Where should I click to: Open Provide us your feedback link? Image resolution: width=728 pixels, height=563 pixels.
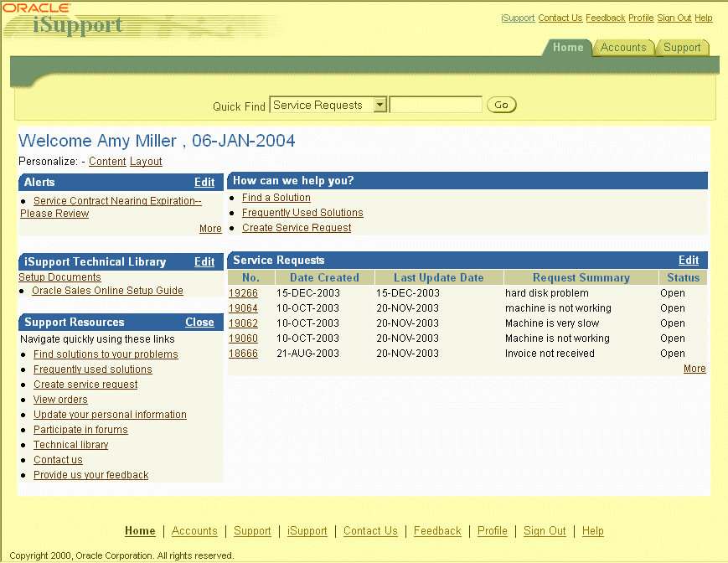[91, 475]
